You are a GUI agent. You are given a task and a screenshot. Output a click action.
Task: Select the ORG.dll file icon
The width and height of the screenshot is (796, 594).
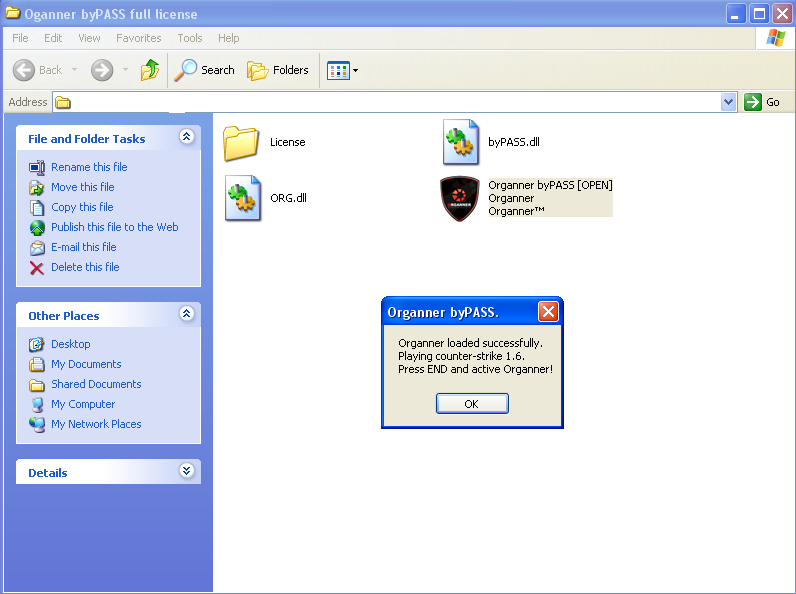point(243,198)
